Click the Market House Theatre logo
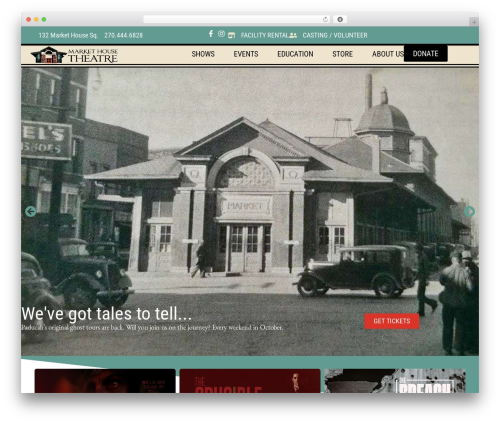 (x=74, y=55)
